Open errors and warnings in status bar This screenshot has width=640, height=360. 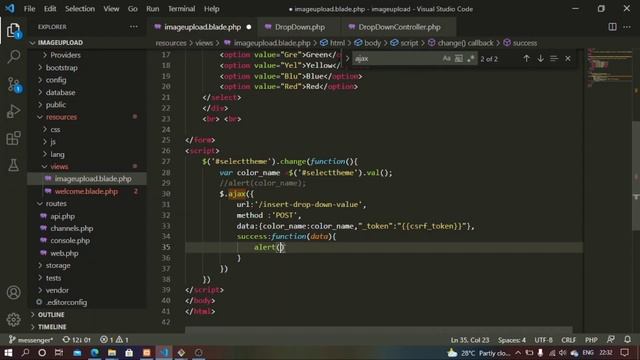[x=114, y=340]
